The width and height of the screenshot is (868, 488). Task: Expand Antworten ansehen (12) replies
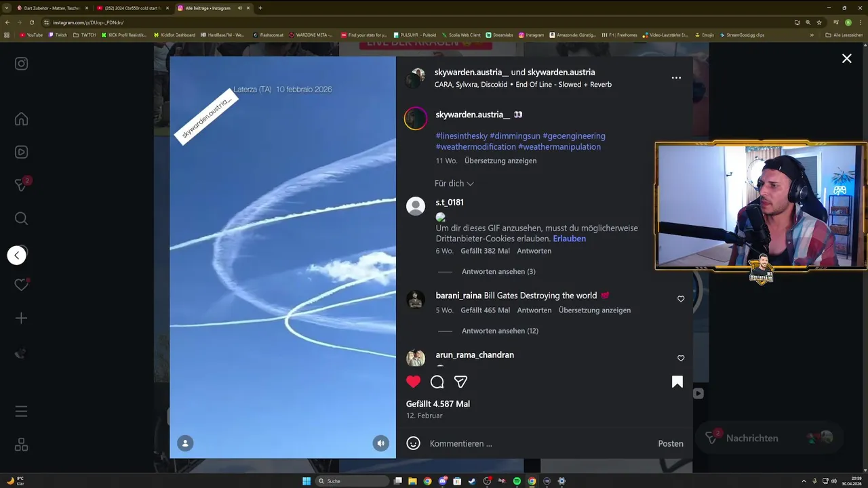pos(500,331)
